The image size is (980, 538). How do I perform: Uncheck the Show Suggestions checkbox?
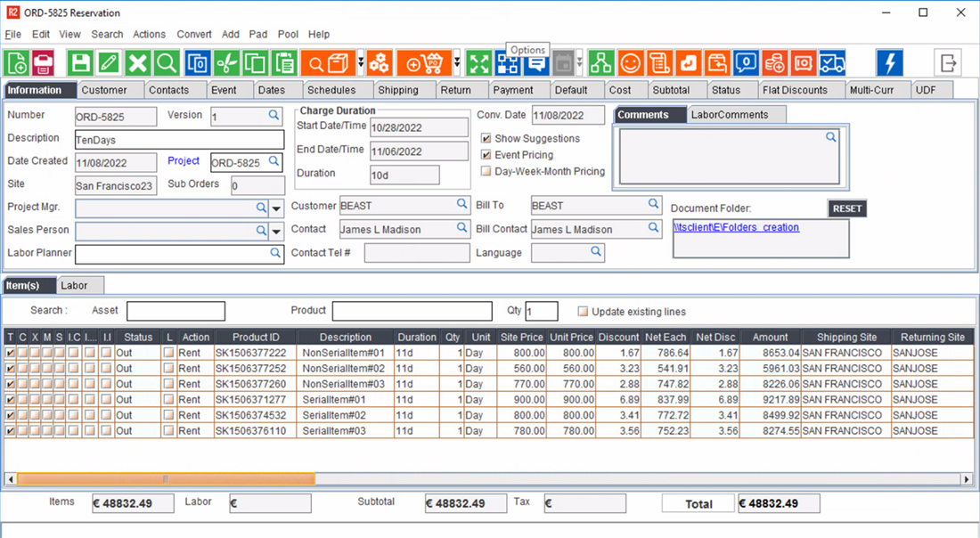pos(486,139)
